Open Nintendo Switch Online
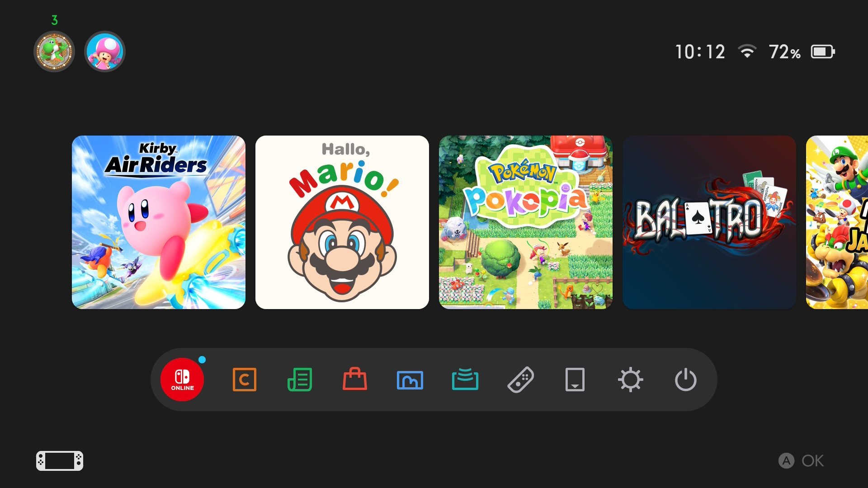 182,380
